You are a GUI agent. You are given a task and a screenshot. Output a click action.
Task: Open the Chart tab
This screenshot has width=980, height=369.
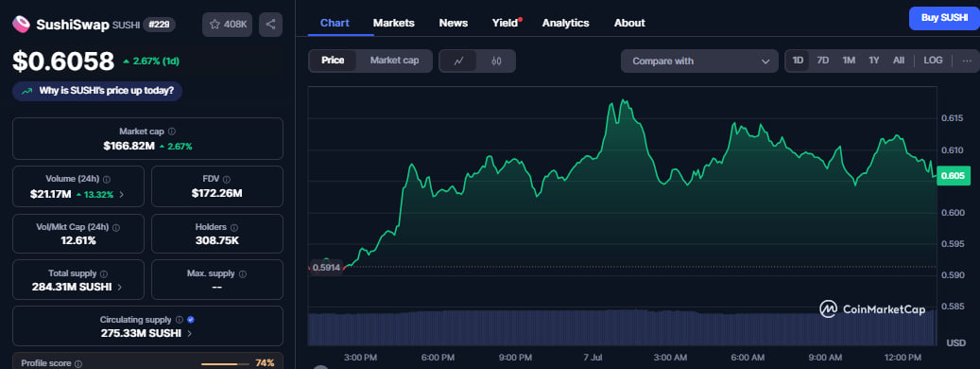coord(335,23)
